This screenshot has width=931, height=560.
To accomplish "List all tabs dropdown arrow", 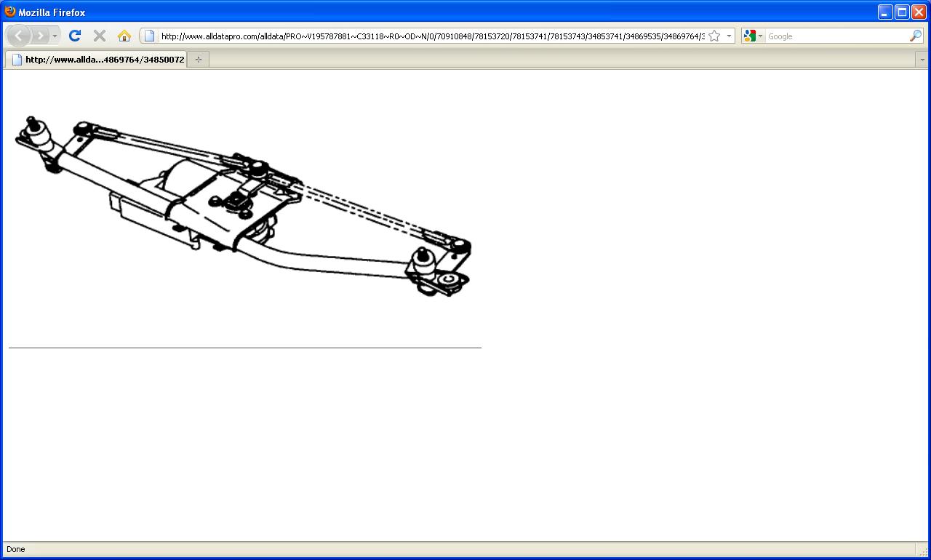I will 922,60.
